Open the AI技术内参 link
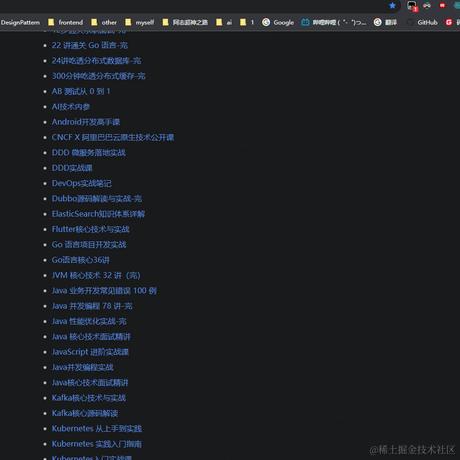This screenshot has width=460, height=460. [x=71, y=107]
